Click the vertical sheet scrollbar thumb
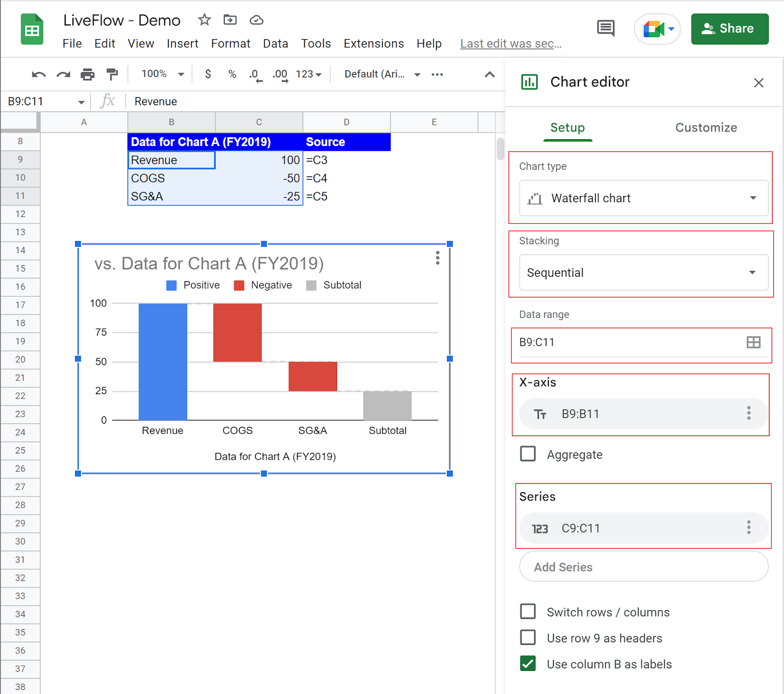Viewport: 784px width, 694px height. [x=500, y=149]
